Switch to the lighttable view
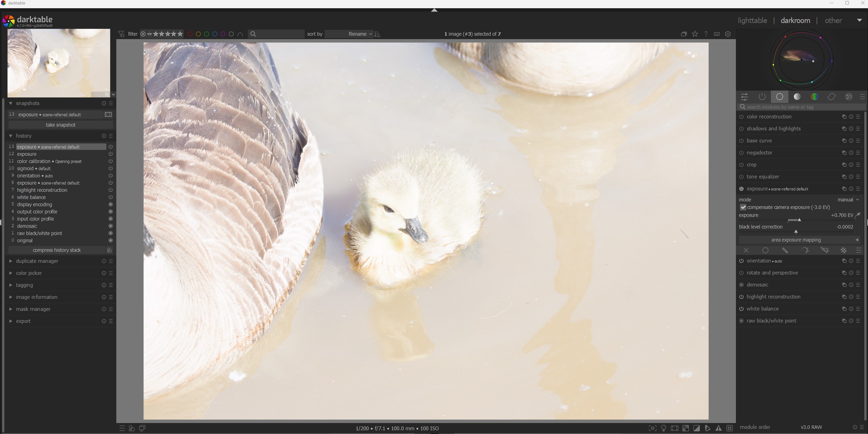Image resolution: width=868 pixels, height=434 pixels. (x=752, y=21)
